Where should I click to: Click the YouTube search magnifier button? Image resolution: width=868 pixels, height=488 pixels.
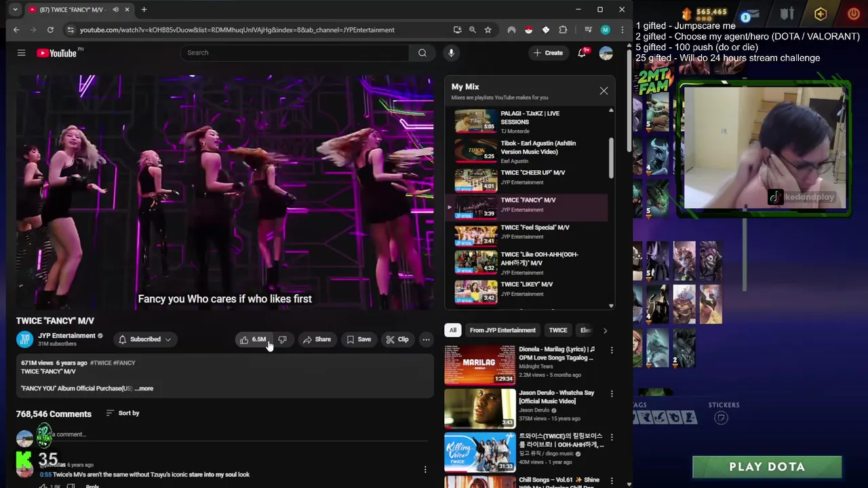(x=422, y=53)
